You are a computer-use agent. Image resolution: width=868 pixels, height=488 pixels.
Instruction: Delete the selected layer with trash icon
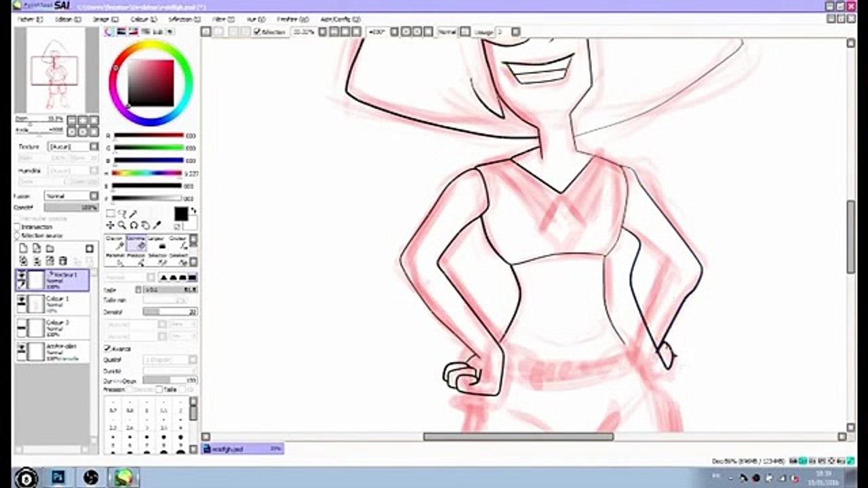point(63,261)
